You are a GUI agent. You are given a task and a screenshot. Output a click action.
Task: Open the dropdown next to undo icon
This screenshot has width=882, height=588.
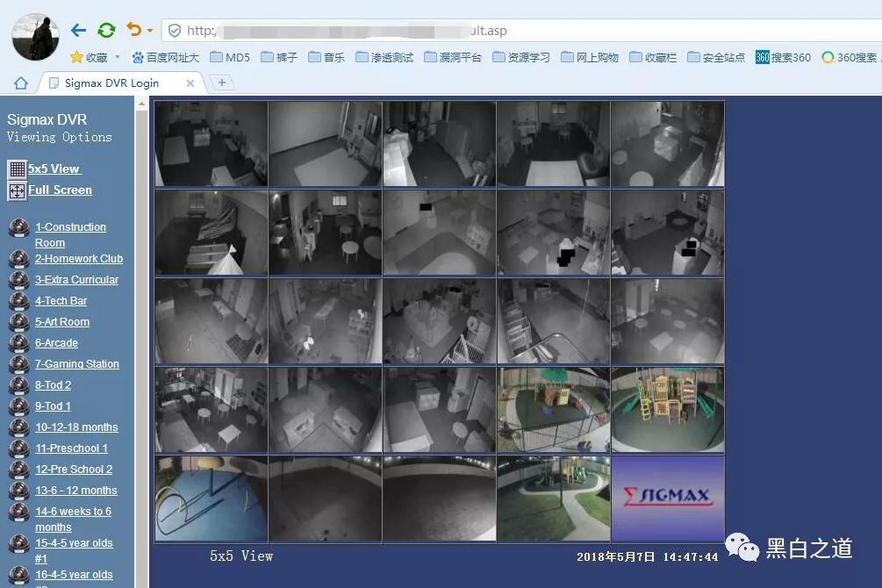(x=150, y=31)
